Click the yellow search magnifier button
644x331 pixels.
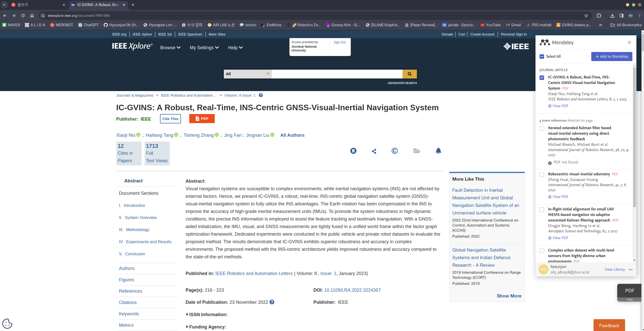point(409,74)
